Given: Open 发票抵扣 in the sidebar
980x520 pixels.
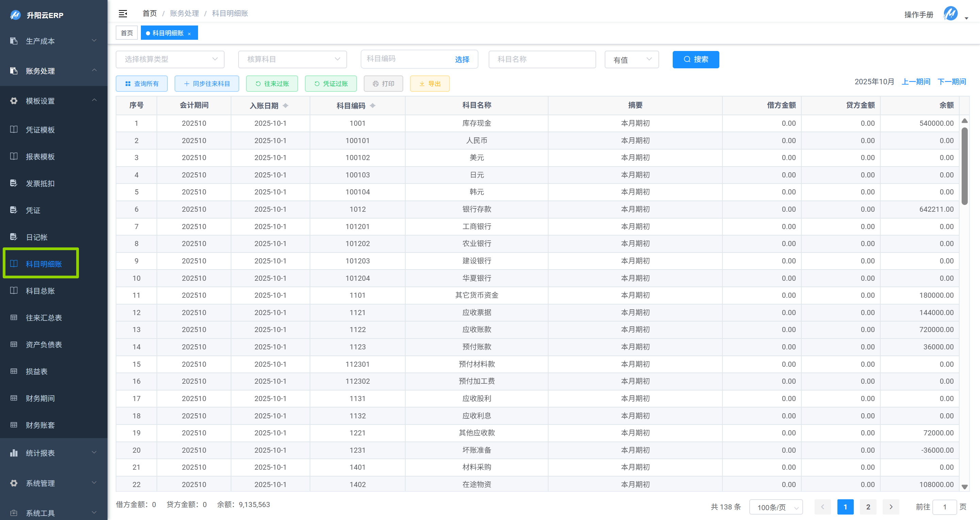Looking at the screenshot, I should (x=40, y=184).
